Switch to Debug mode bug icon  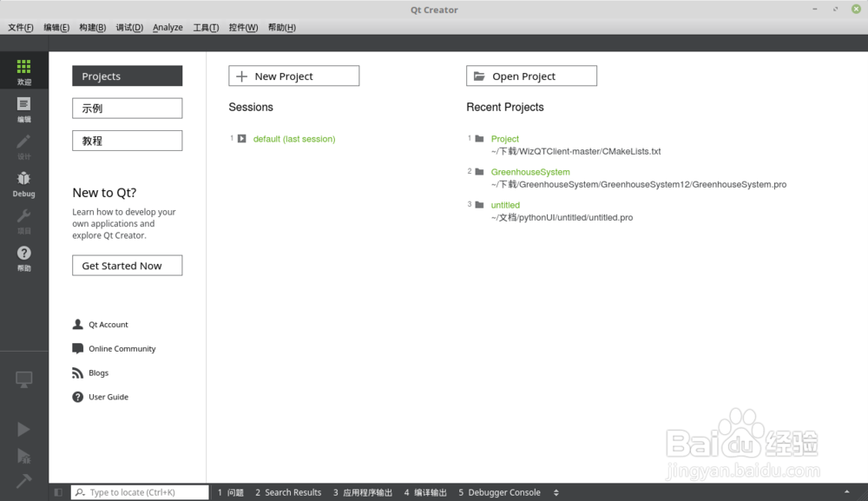tap(23, 178)
